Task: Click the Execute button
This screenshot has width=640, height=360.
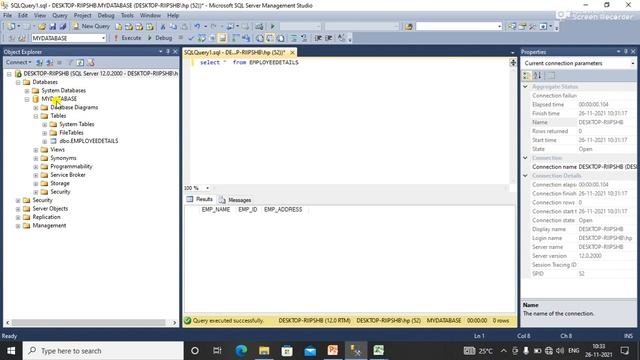Action: [x=127, y=38]
